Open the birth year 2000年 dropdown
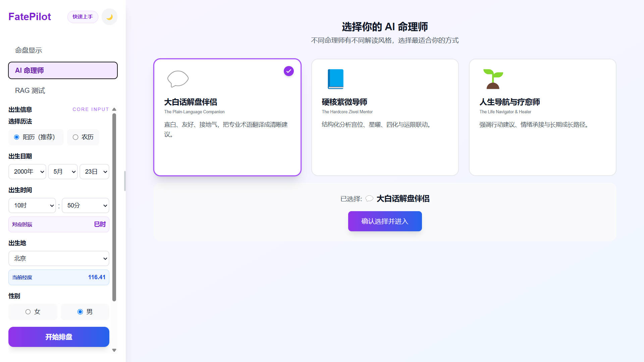The image size is (644, 362). point(28,172)
